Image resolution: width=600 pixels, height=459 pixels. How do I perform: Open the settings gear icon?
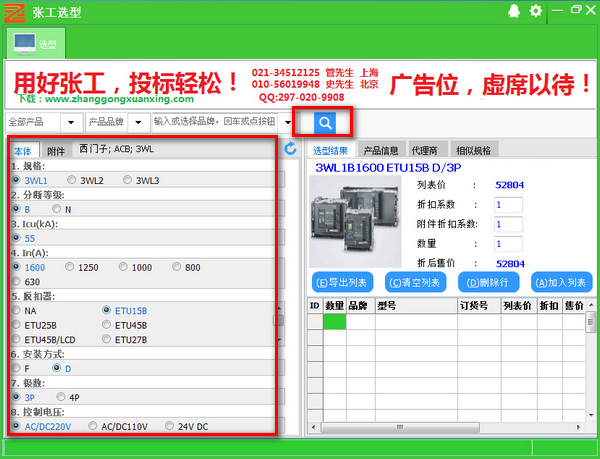(x=536, y=11)
